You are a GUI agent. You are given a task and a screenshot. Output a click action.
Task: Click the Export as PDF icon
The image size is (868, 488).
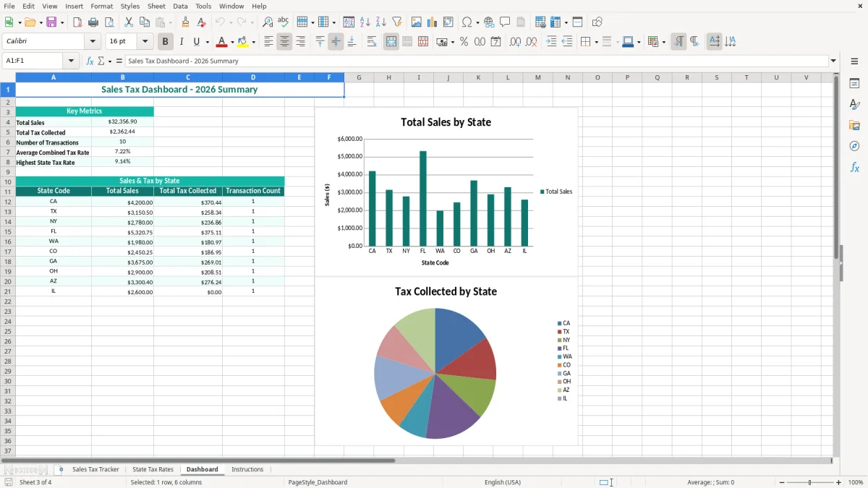point(77,22)
